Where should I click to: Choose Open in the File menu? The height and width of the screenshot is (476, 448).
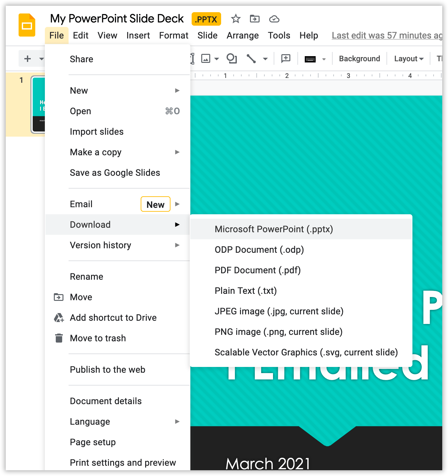(x=118, y=111)
